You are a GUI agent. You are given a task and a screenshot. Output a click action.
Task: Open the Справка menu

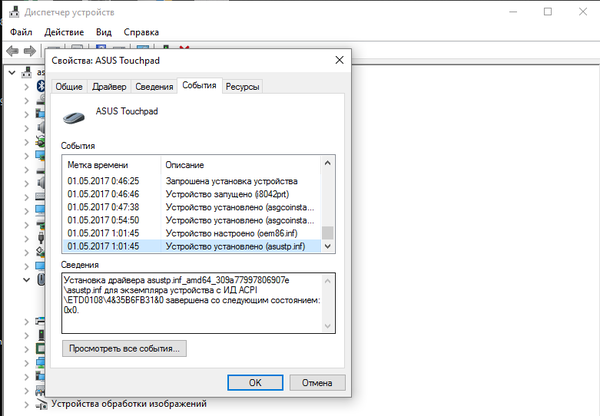point(141,31)
